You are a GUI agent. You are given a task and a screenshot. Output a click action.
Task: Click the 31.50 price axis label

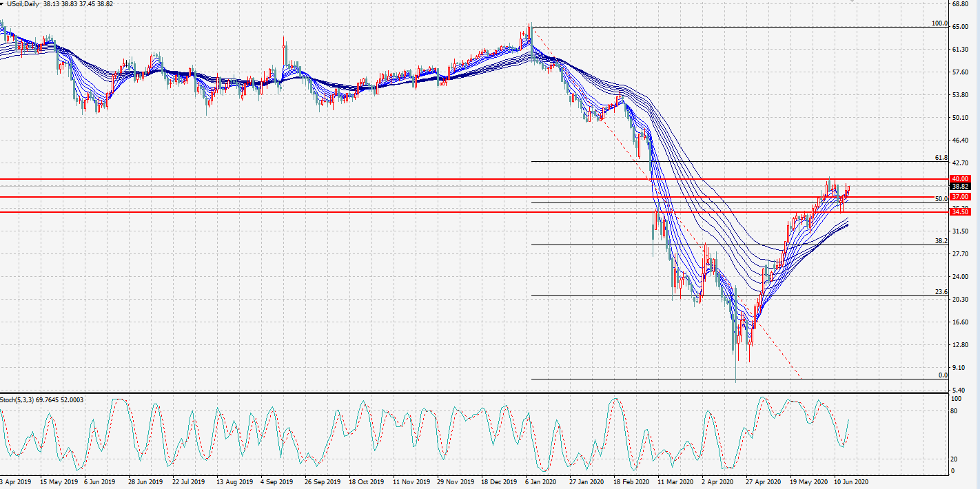tap(961, 231)
